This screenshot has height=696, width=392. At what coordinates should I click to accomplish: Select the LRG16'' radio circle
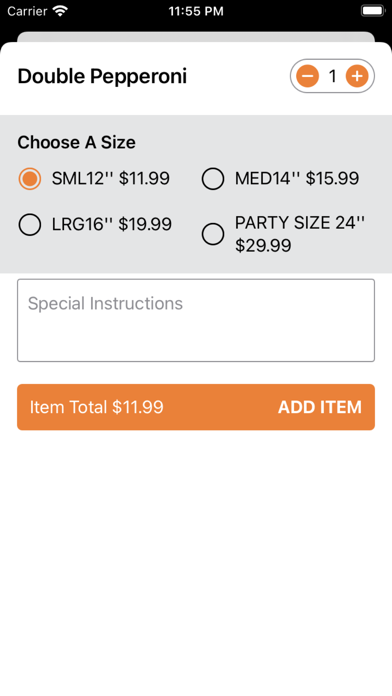[30, 225]
